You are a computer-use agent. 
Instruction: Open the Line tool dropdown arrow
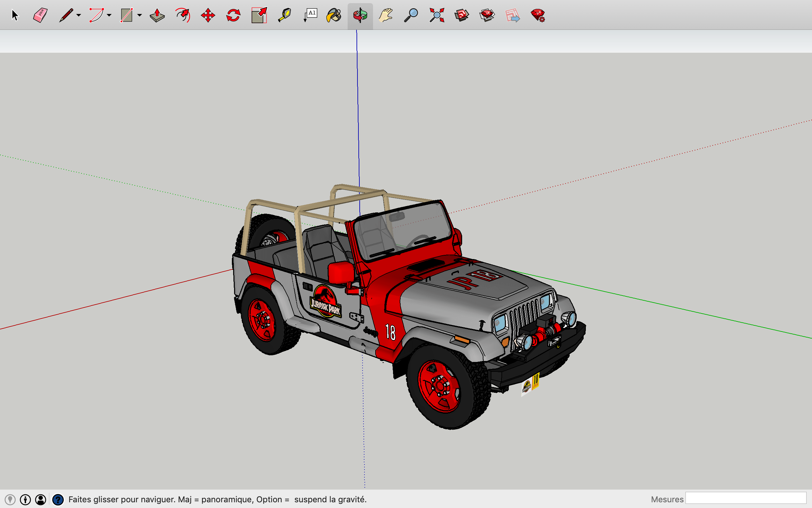(x=79, y=16)
